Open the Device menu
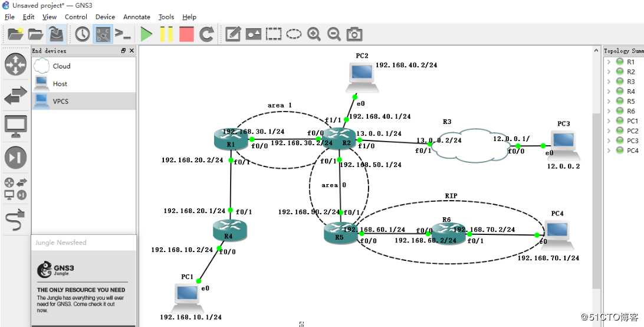This screenshot has height=327, width=644. point(105,17)
